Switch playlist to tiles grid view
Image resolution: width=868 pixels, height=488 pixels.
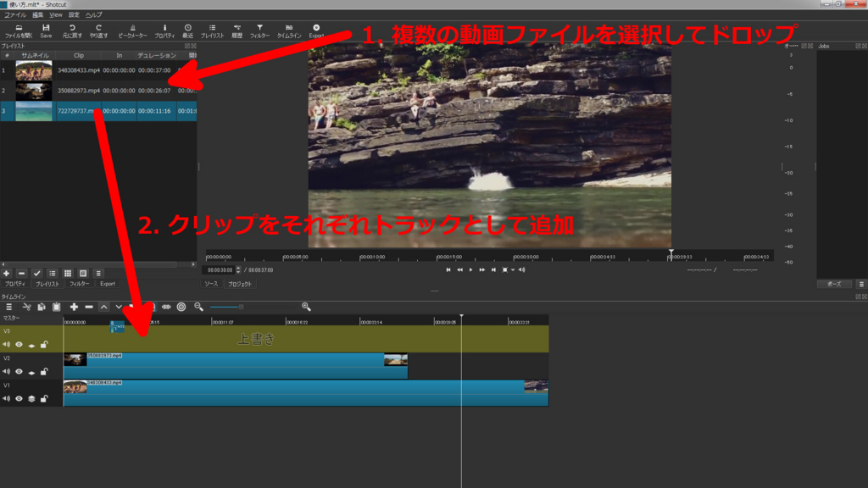68,274
